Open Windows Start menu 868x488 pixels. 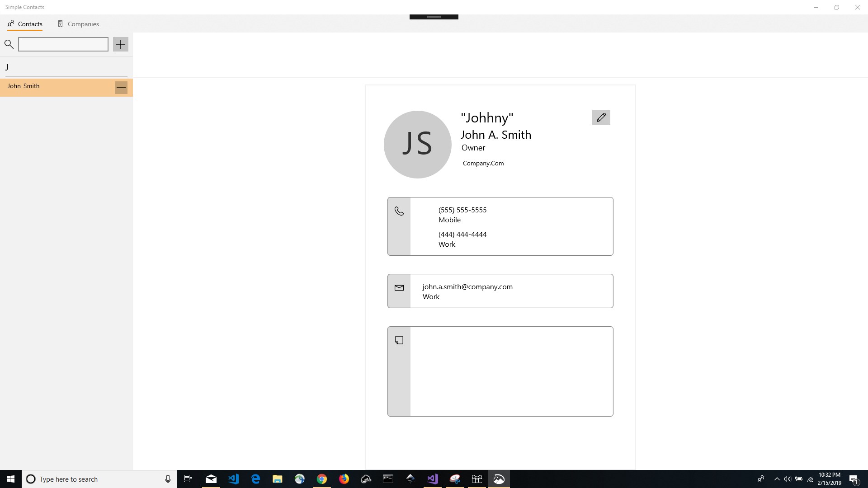coord(10,479)
